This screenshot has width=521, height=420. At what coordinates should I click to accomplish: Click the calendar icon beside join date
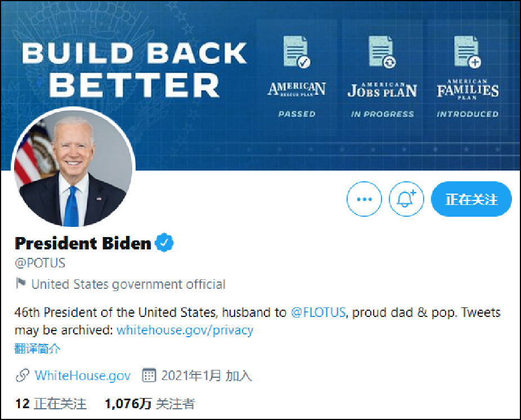149,376
